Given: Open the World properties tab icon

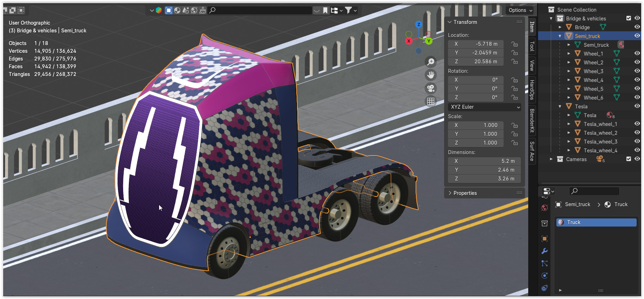Looking at the screenshot, I should click(x=544, y=208).
